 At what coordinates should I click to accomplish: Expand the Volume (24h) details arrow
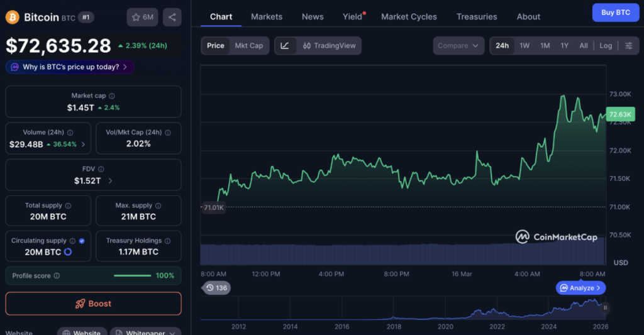[x=83, y=144]
